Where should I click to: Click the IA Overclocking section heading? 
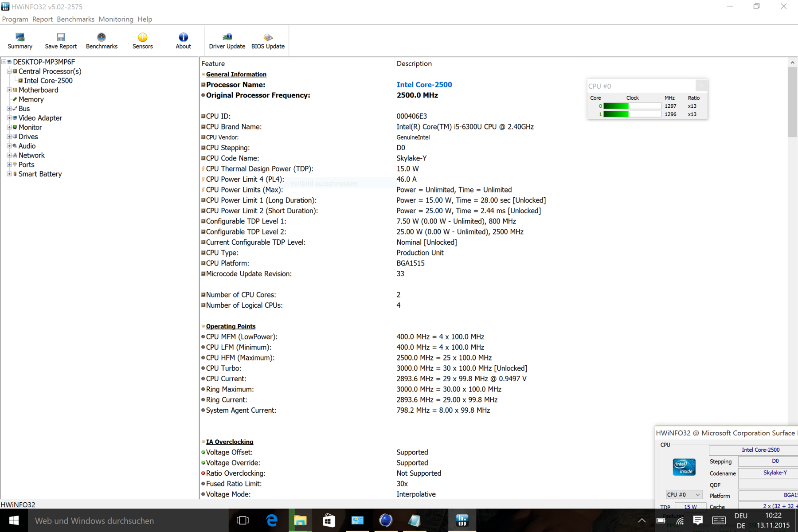pos(230,442)
